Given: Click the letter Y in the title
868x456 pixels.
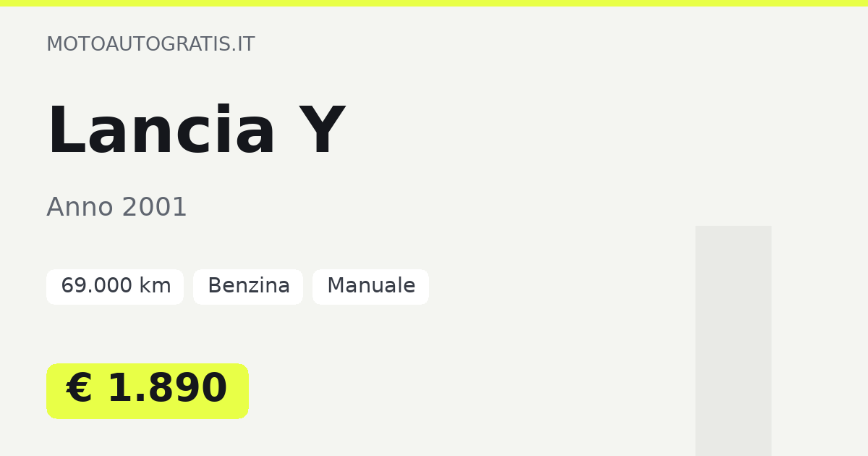Looking at the screenshot, I should 322,132.
